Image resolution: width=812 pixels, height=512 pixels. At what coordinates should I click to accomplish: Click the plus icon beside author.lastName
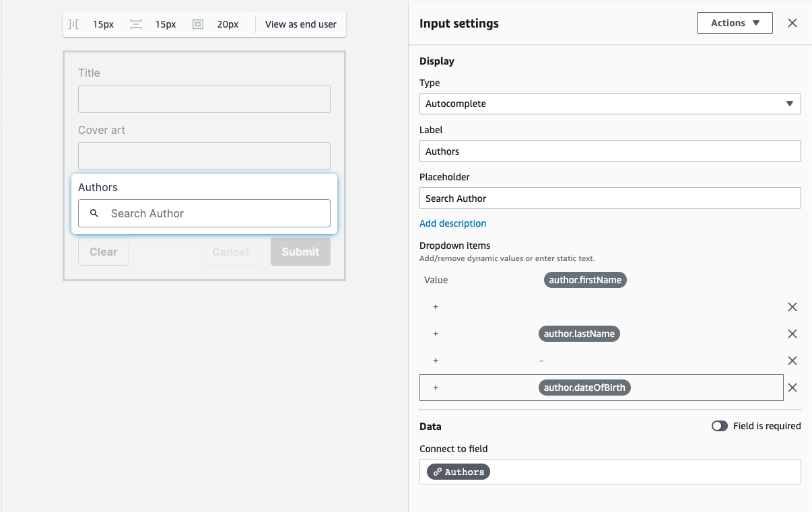pyautogui.click(x=436, y=334)
